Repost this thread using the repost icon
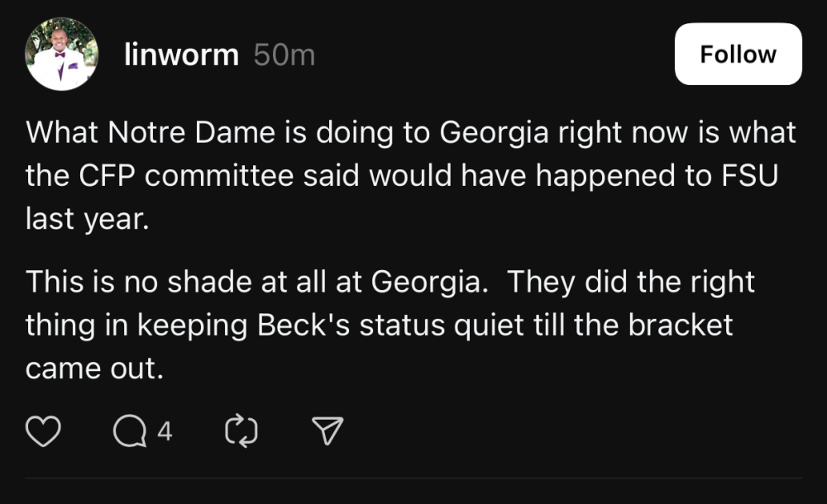This screenshot has height=504, width=827. [241, 430]
